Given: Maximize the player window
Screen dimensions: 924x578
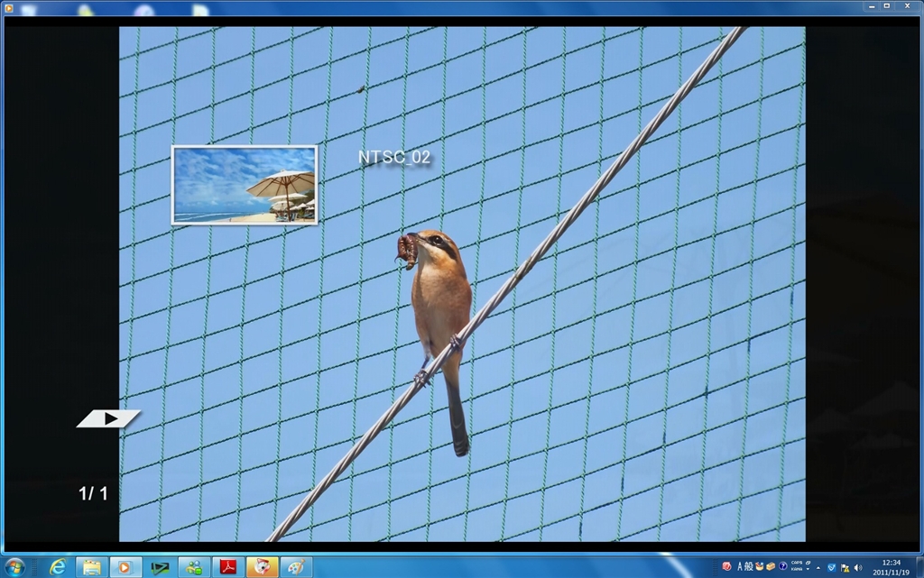Looking at the screenshot, I should pos(887,6).
